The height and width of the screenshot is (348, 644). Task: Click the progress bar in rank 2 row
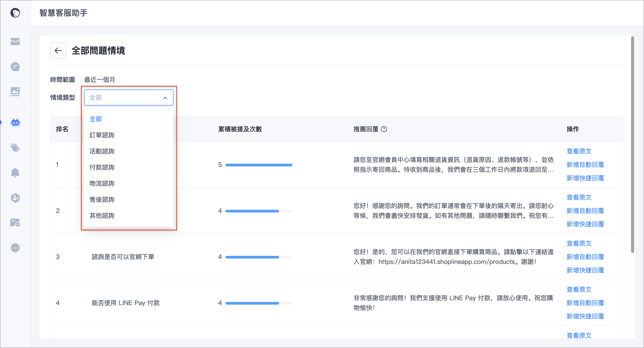259,211
